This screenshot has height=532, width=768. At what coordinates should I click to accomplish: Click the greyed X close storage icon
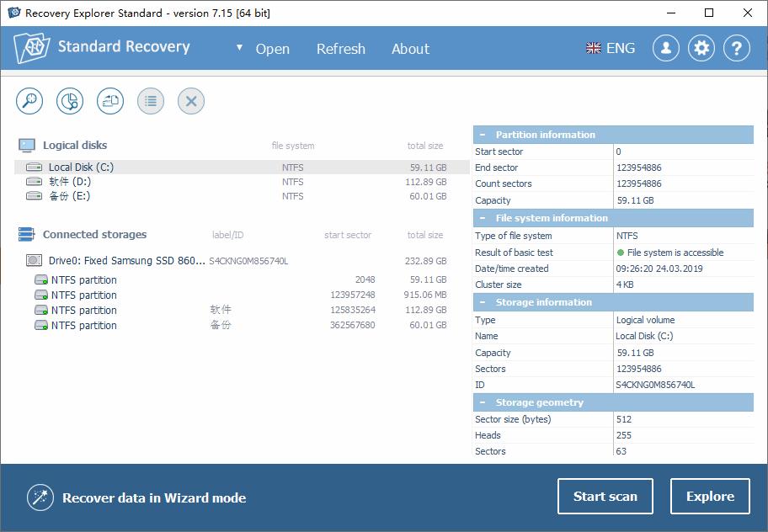191,101
